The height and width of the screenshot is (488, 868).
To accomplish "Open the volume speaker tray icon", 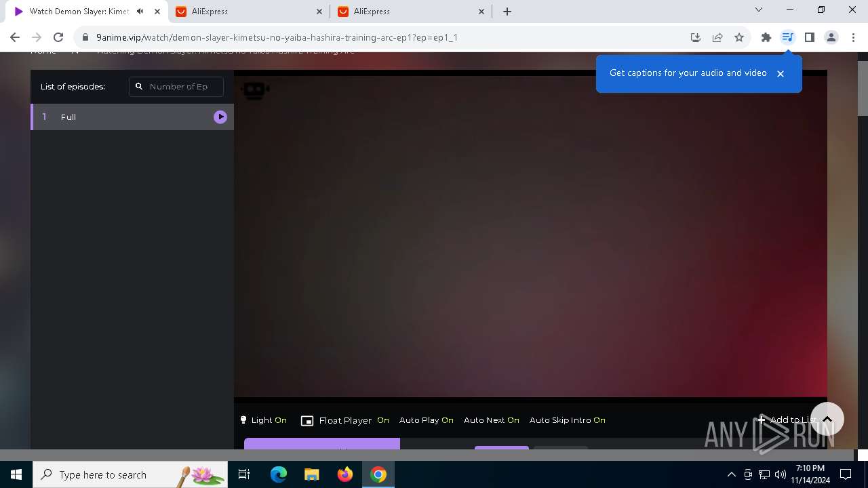I will tap(781, 474).
